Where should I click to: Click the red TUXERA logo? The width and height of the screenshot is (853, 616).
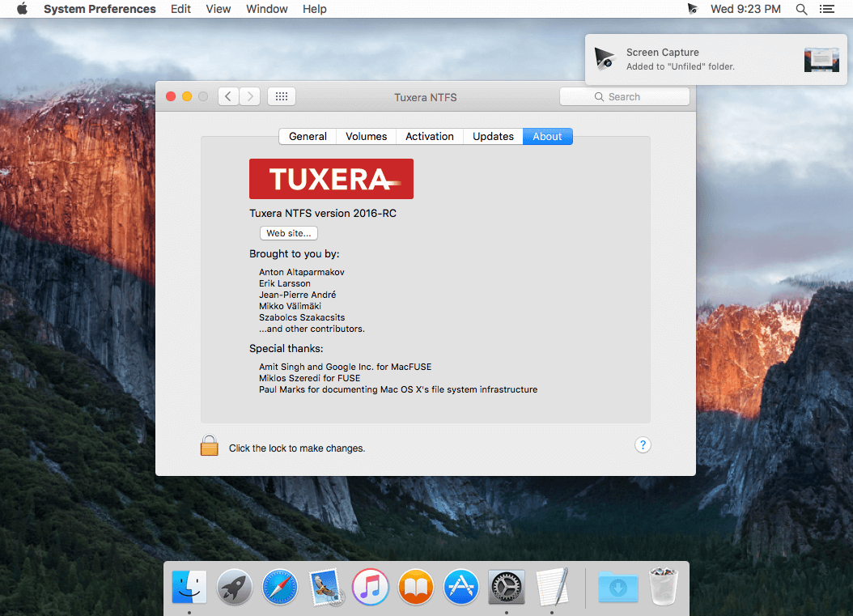click(331, 179)
